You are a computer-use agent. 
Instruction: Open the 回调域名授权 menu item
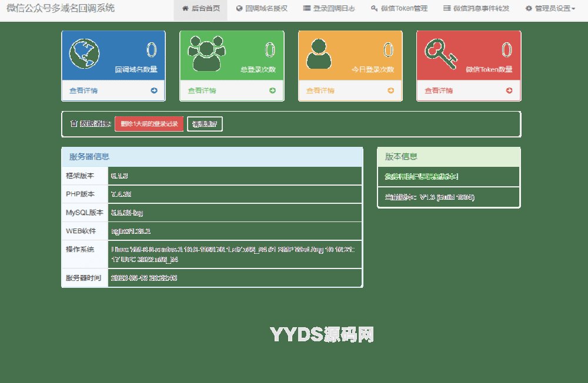(262, 8)
